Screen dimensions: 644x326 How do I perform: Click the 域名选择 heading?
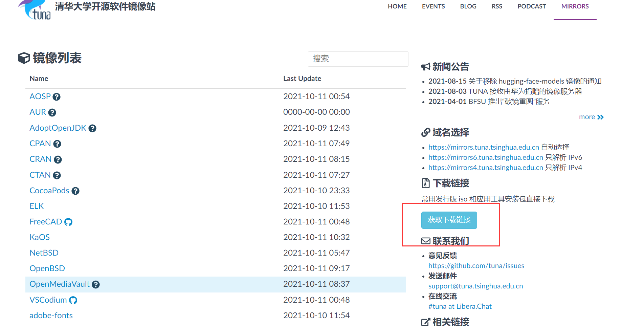click(x=445, y=132)
